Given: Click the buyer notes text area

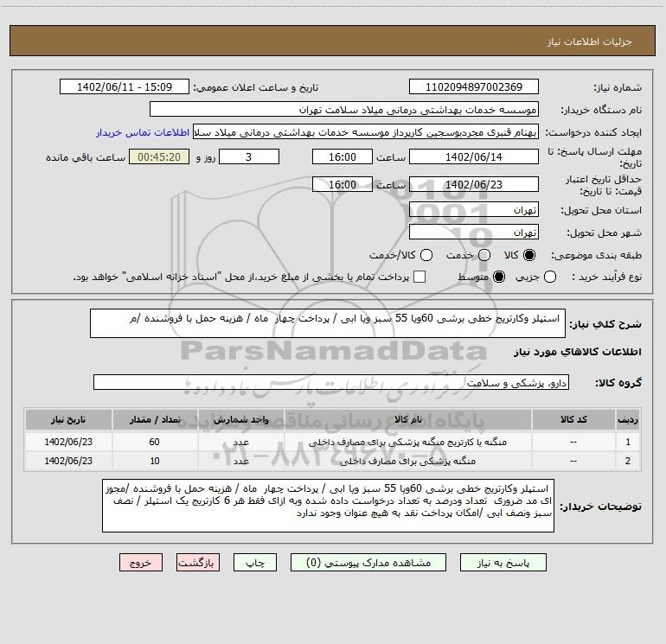Looking at the screenshot, I should [328, 506].
